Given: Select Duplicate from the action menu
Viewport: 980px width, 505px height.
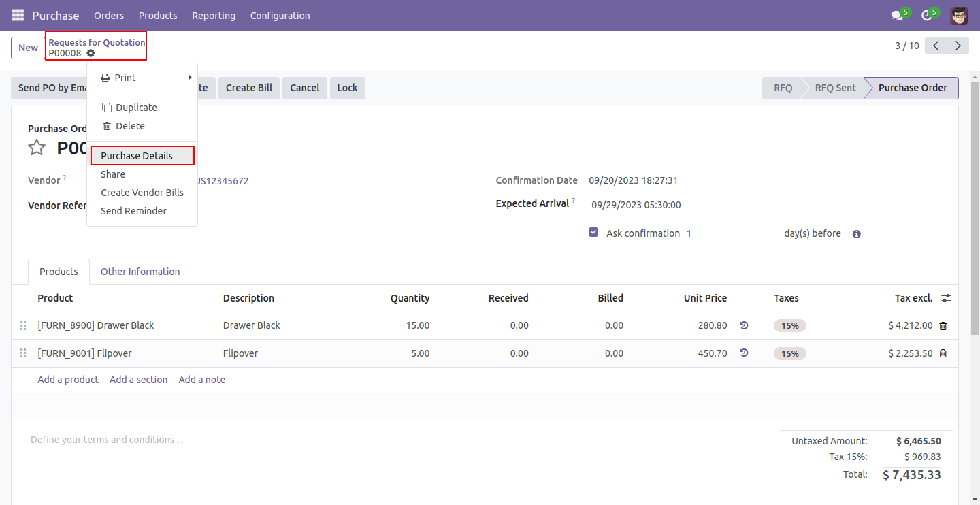Looking at the screenshot, I should [142, 108].
